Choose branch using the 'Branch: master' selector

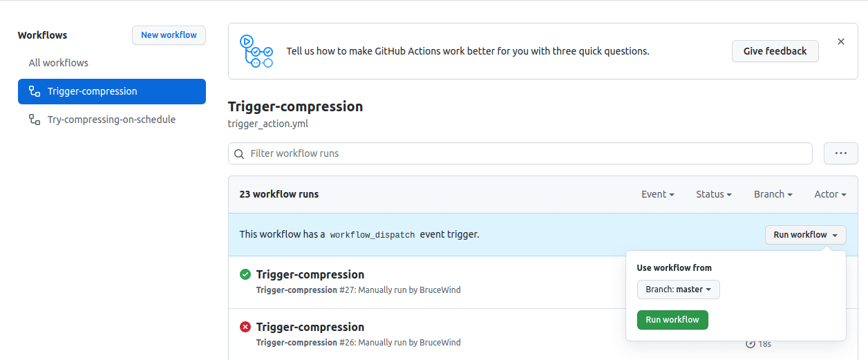point(678,290)
